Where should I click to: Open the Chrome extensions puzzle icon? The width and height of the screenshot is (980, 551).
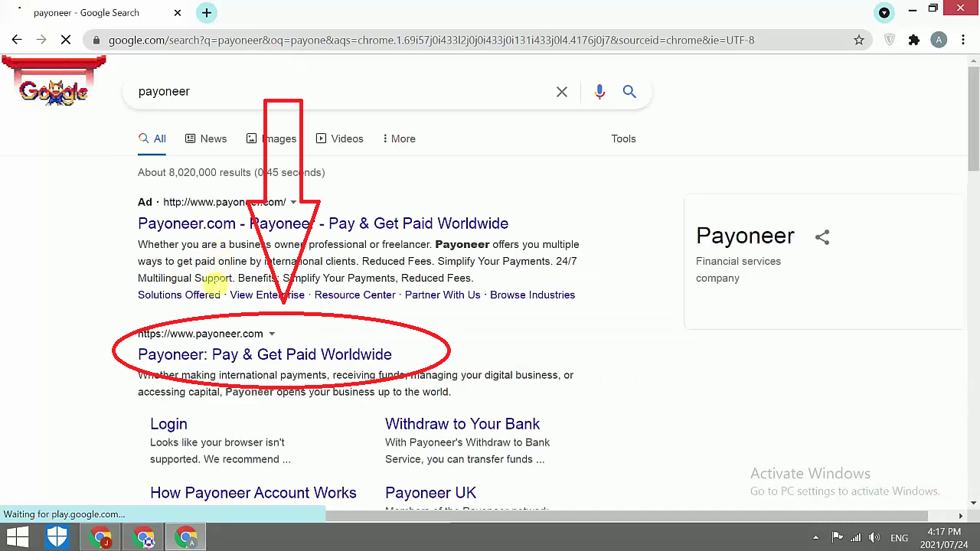[914, 40]
